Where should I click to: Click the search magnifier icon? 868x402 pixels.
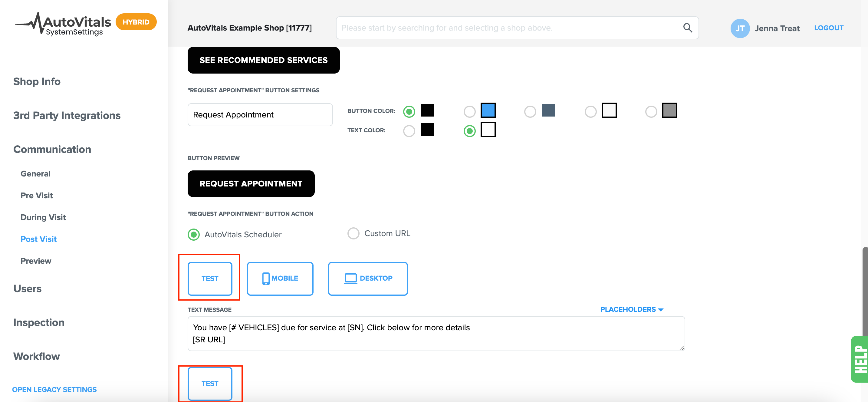click(687, 28)
